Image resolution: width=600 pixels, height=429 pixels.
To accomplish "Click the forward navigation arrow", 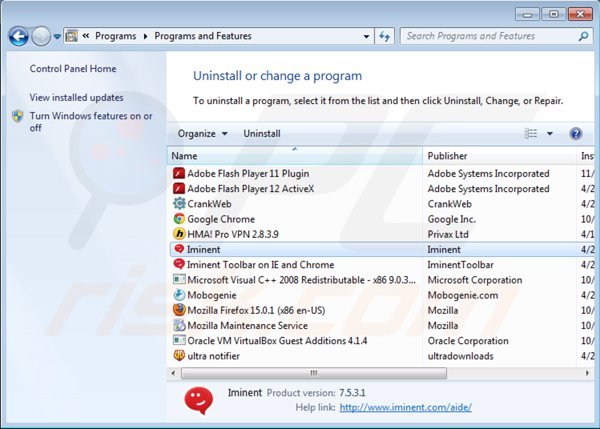I will coord(41,37).
